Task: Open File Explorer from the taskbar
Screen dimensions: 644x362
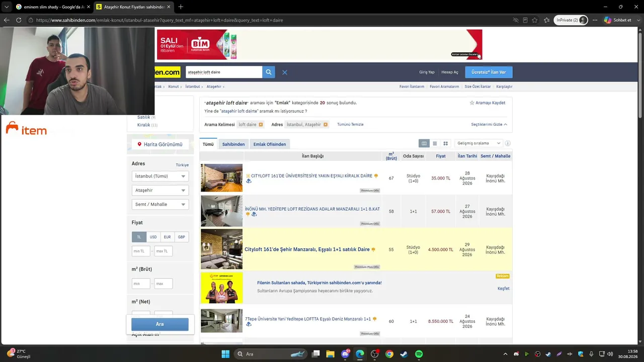Action: 331,354
